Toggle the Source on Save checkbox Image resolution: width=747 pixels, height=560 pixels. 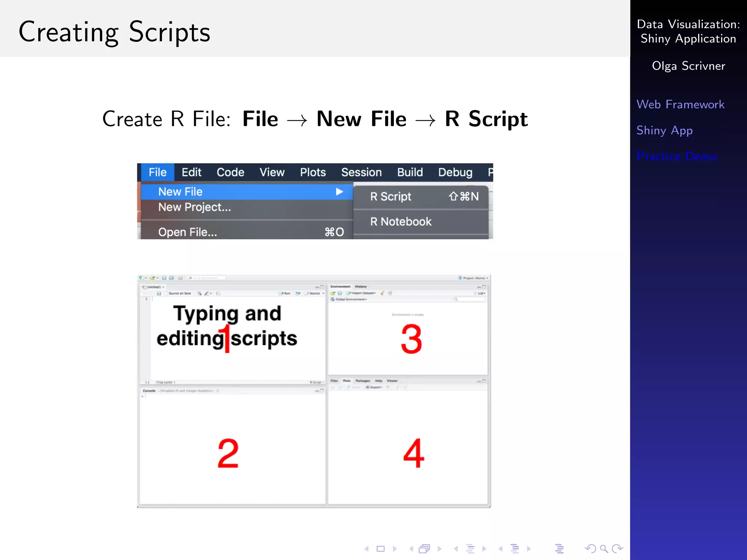pyautogui.click(x=166, y=293)
